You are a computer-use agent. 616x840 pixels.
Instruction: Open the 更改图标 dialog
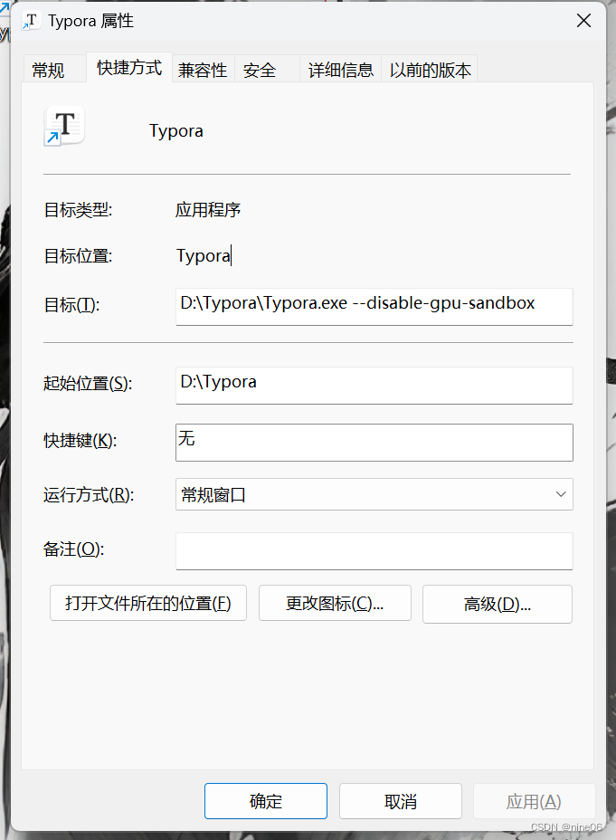click(x=335, y=603)
